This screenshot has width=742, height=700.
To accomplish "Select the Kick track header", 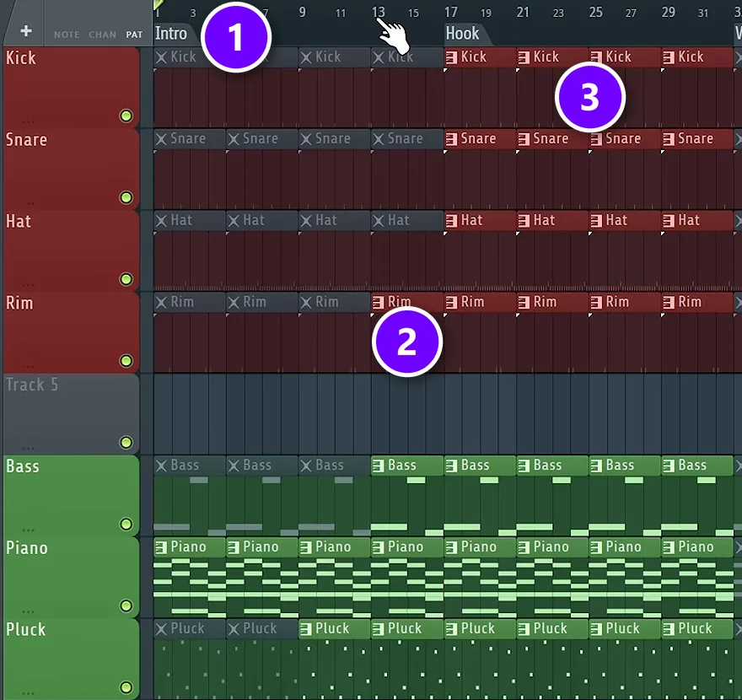I will click(71, 87).
